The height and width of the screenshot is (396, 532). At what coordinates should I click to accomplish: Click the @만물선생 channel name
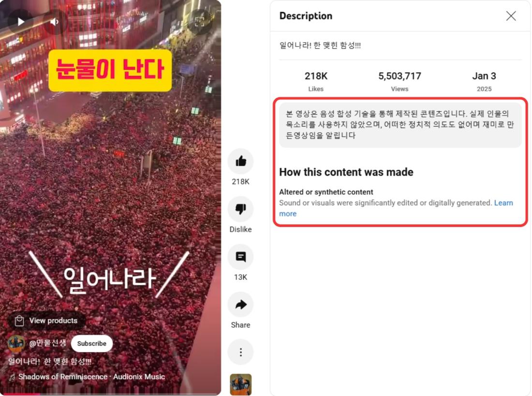pos(47,343)
